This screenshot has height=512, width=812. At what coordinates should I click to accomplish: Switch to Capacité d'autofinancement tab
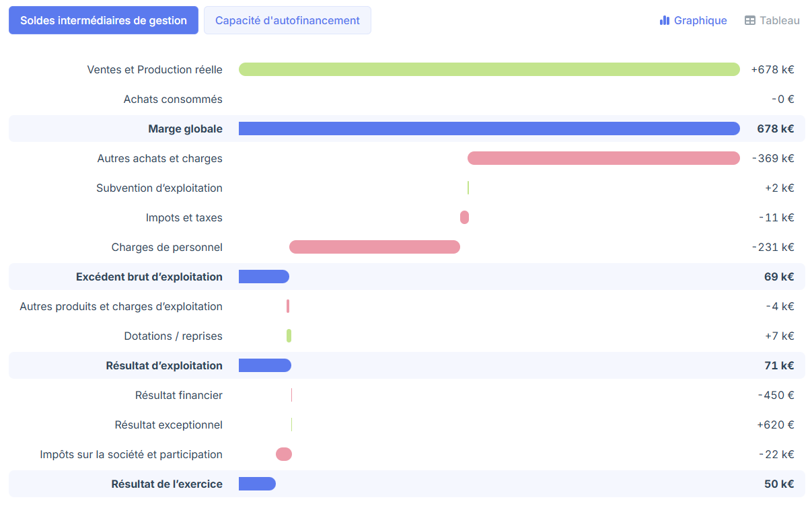[x=287, y=20]
